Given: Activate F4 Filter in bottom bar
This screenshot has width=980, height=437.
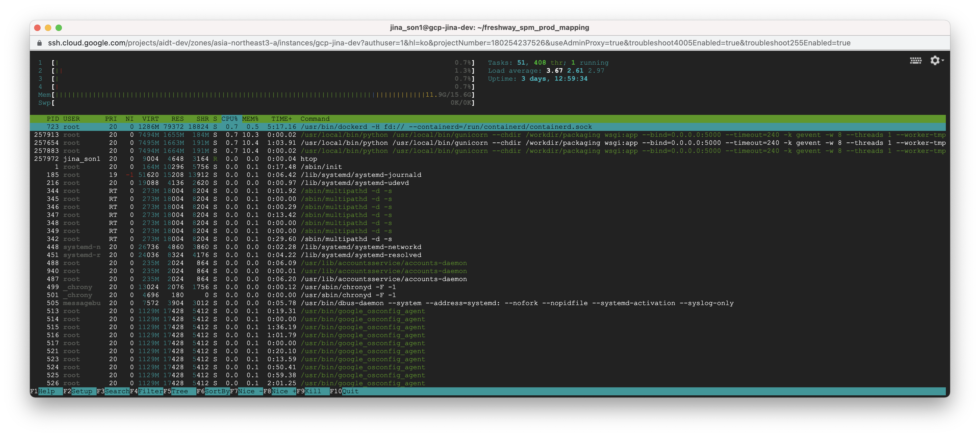Looking at the screenshot, I should tap(150, 391).
